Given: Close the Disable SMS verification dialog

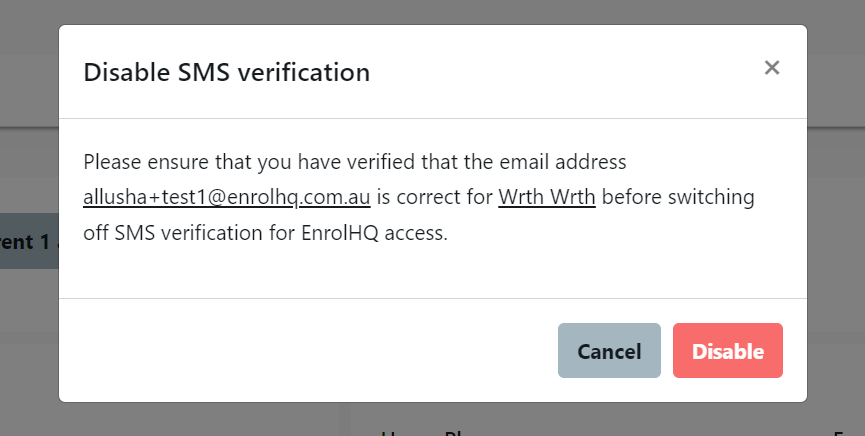Looking at the screenshot, I should point(771,68).
